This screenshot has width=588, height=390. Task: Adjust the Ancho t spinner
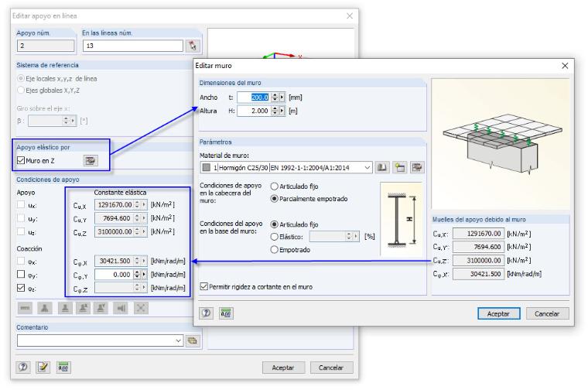(275, 97)
